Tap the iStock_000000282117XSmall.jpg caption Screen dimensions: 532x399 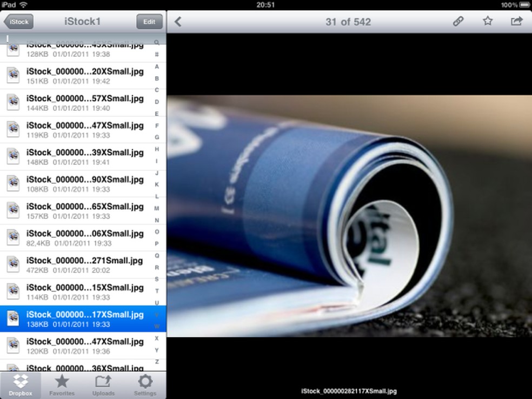(349, 391)
